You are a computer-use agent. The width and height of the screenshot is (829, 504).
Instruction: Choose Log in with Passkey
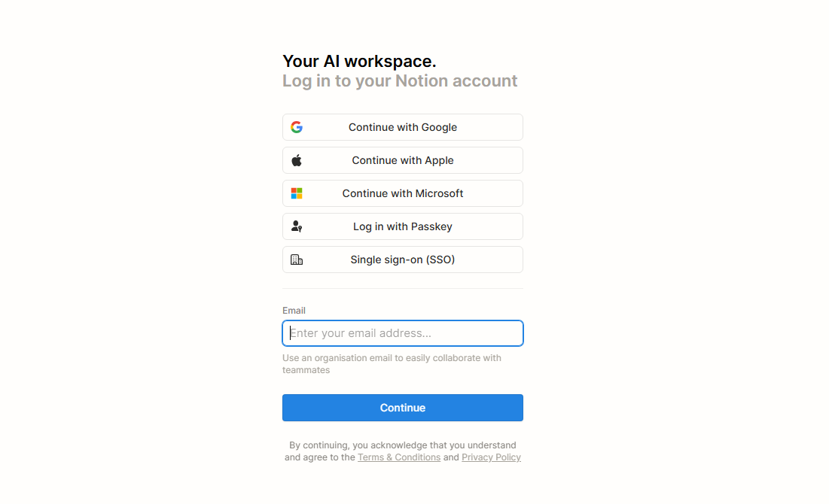[x=403, y=226]
